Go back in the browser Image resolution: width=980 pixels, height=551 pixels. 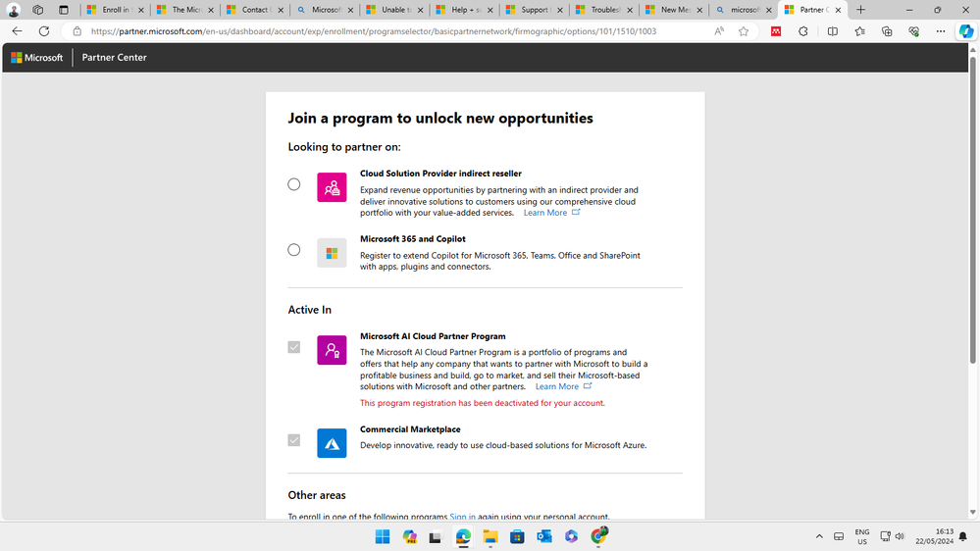pos(17,31)
